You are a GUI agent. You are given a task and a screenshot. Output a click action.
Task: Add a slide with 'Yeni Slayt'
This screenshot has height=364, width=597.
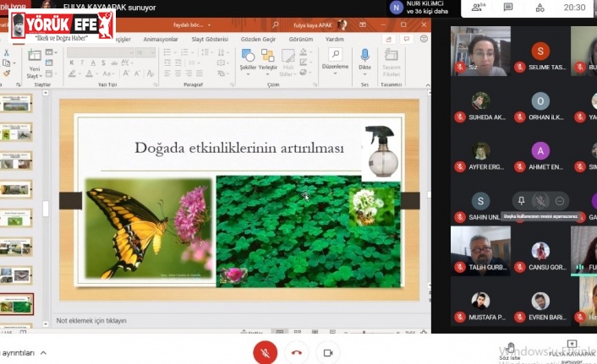pyautogui.click(x=35, y=64)
